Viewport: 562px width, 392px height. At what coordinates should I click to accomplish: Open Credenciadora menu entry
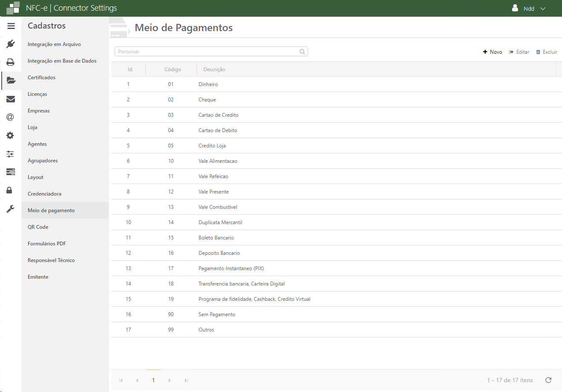(x=44, y=194)
